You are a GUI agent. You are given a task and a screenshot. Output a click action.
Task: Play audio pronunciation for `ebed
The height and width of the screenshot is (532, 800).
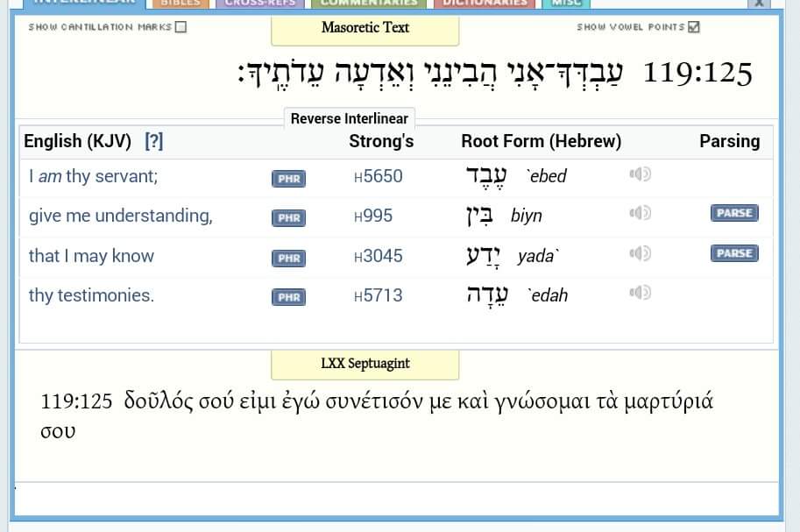coord(640,174)
